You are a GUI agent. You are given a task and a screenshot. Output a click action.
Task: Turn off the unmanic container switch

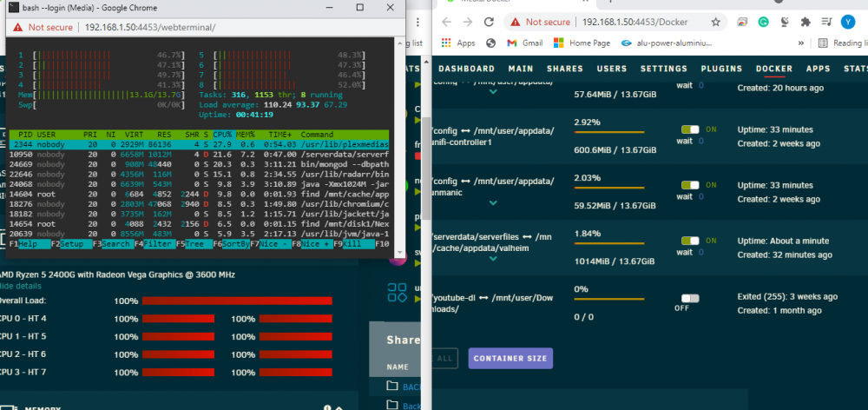pos(690,185)
